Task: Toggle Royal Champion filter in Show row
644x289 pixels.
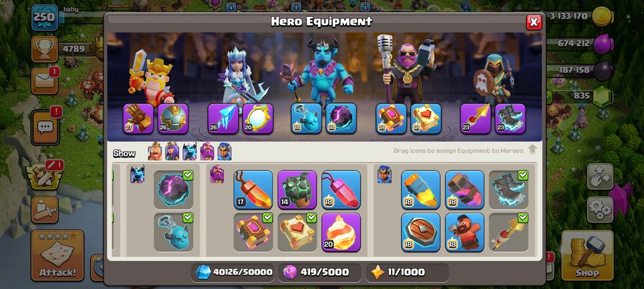Action: pyautogui.click(x=224, y=151)
